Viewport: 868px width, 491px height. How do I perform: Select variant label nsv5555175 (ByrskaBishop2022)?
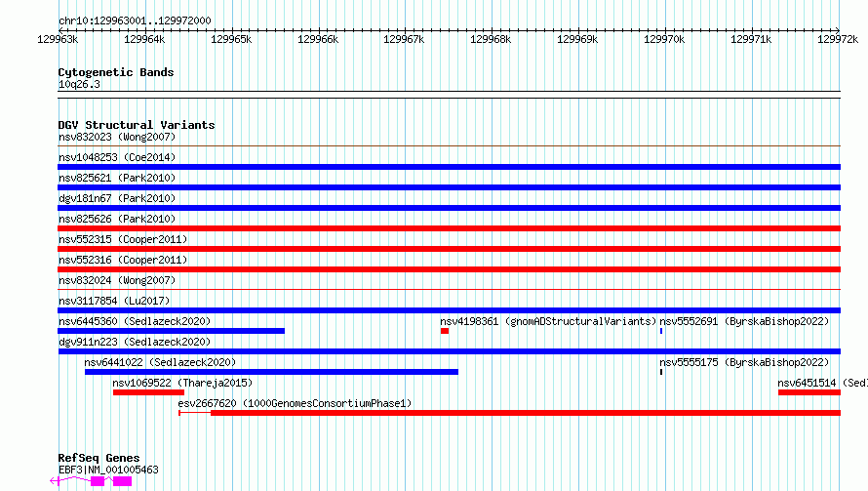(x=744, y=362)
